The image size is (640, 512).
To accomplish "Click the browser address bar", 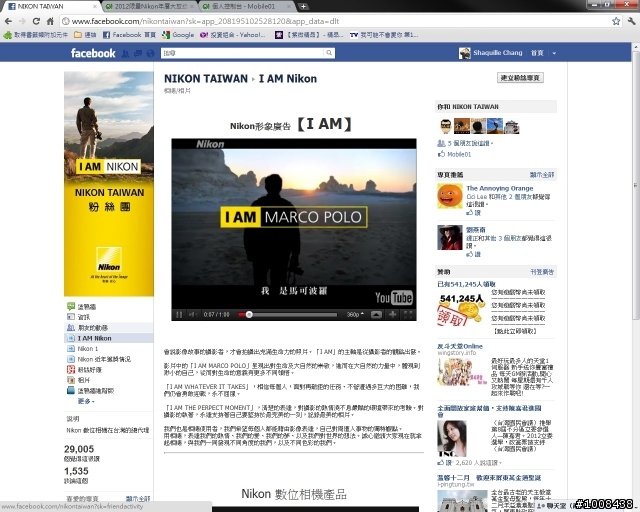I will pyautogui.click(x=335, y=21).
